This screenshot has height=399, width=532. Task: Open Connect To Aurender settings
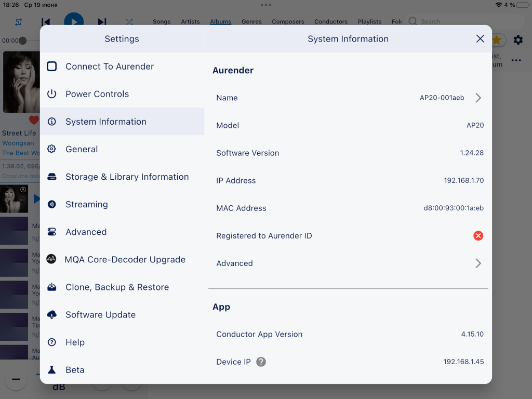(x=122, y=66)
